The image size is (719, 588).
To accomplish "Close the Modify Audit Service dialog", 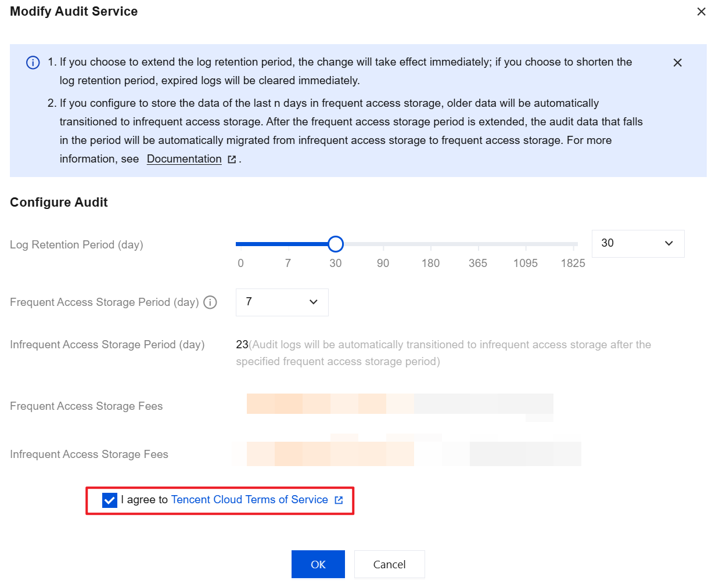I will (x=701, y=12).
